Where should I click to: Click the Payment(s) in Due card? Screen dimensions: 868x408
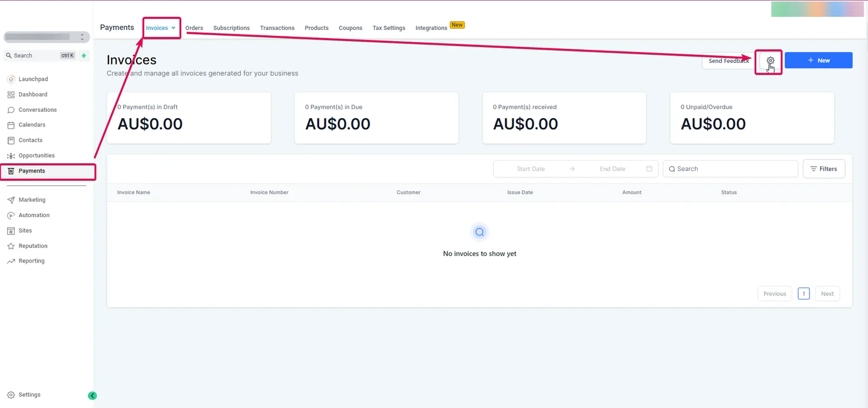tap(376, 118)
